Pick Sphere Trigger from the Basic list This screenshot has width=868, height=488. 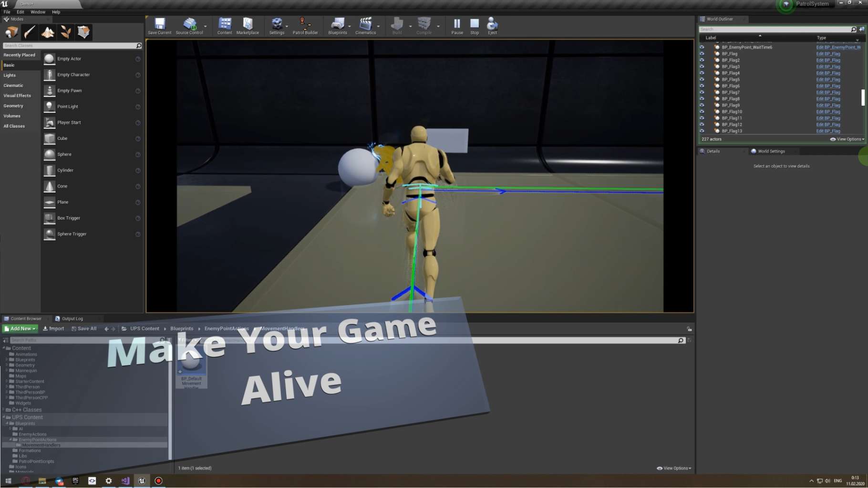click(92, 234)
